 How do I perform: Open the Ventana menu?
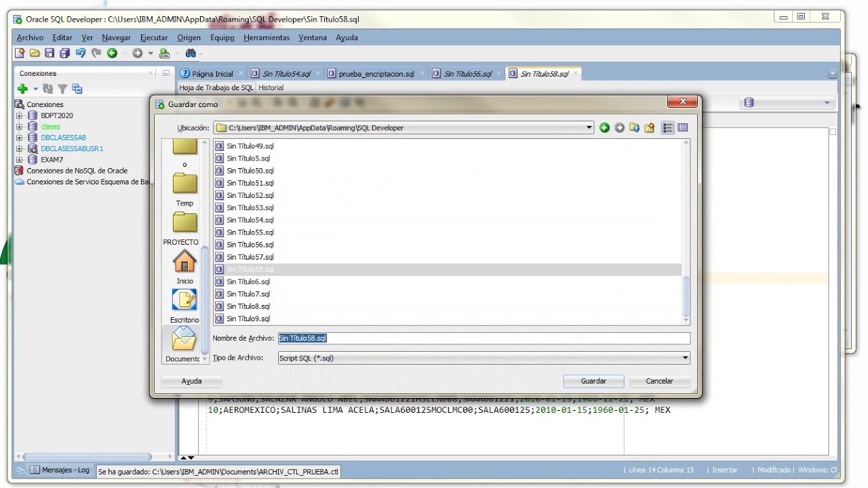pos(313,38)
